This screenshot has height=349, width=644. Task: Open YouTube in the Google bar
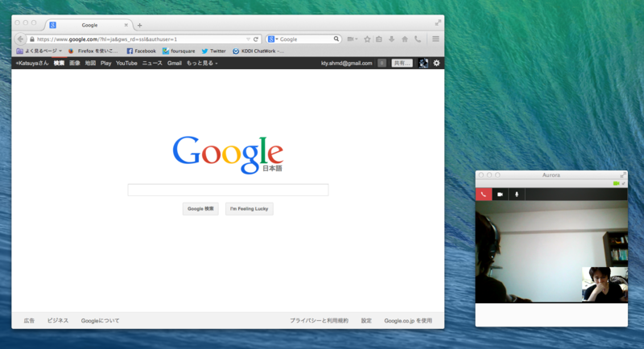(x=126, y=64)
